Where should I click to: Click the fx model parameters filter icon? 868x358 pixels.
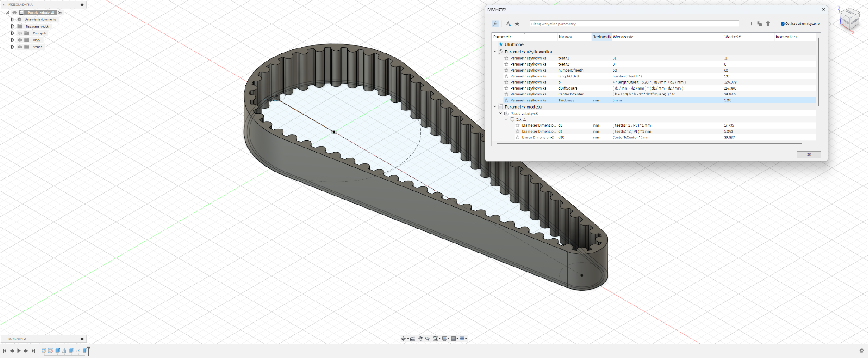(x=509, y=24)
